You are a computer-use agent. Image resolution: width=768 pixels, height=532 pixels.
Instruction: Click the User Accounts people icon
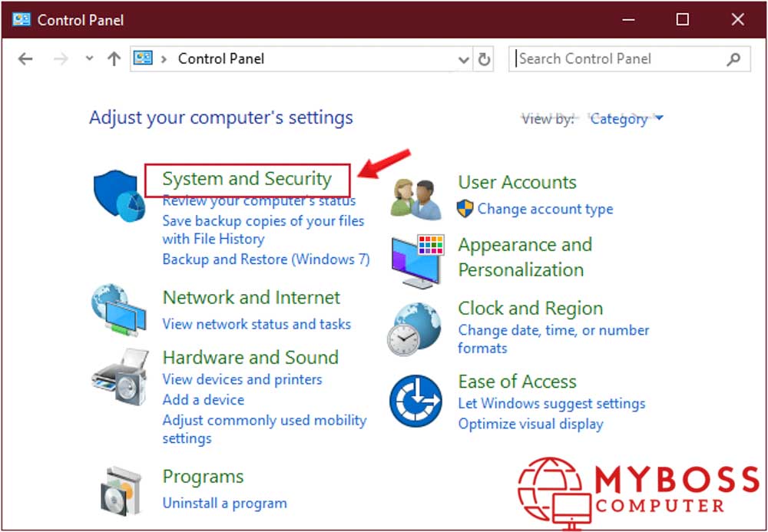(415, 197)
